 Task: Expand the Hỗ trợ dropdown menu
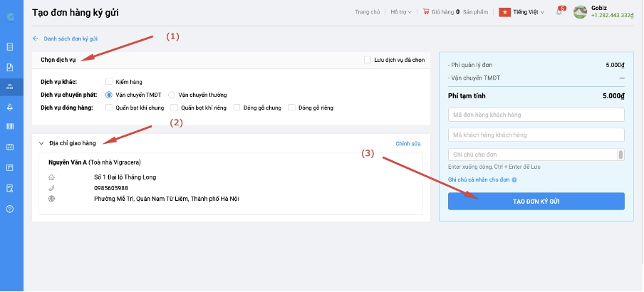click(402, 12)
